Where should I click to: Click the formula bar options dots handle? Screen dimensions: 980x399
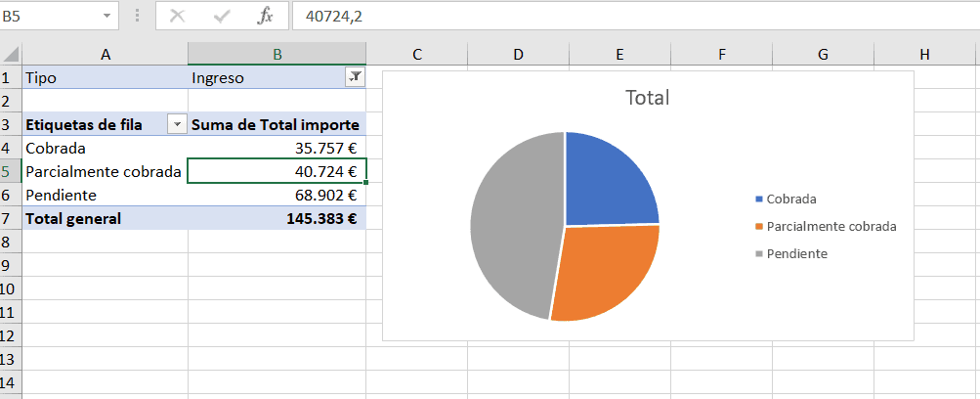(x=137, y=17)
